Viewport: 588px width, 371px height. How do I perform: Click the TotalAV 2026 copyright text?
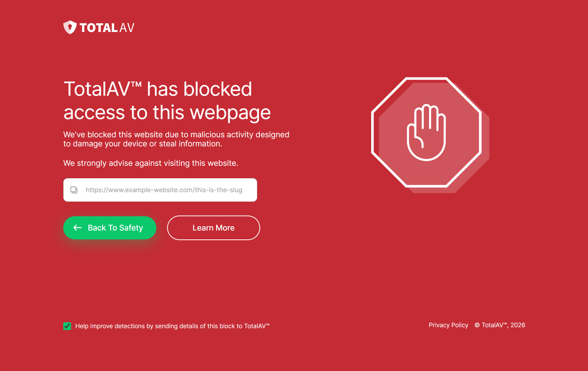(x=500, y=325)
